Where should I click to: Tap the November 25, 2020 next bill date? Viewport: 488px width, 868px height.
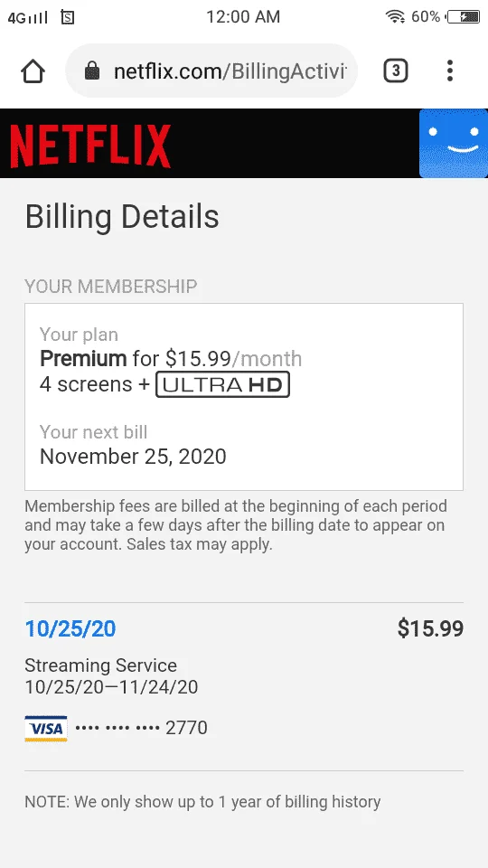134,457
